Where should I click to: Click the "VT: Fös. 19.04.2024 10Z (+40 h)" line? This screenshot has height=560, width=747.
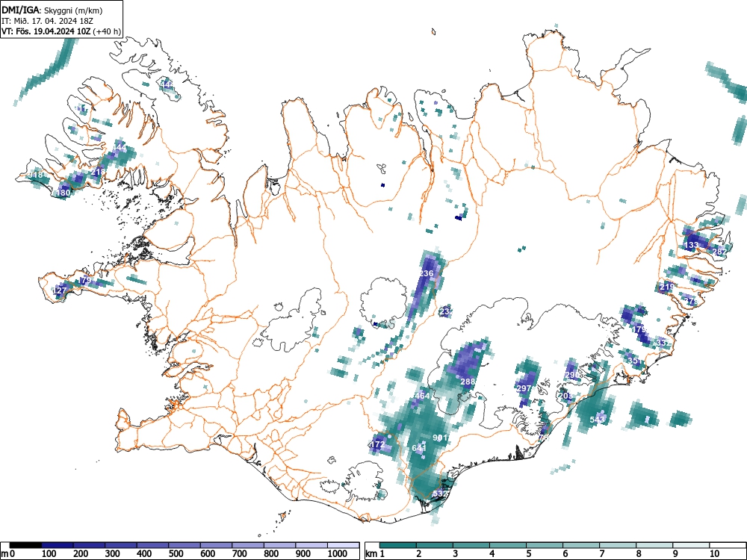pos(61,31)
